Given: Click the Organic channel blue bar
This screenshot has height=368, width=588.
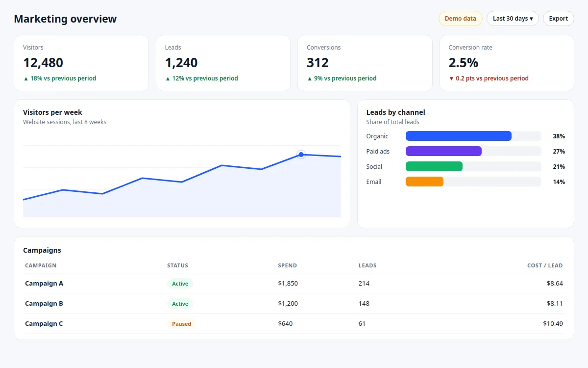Looking at the screenshot, I should 459,136.
